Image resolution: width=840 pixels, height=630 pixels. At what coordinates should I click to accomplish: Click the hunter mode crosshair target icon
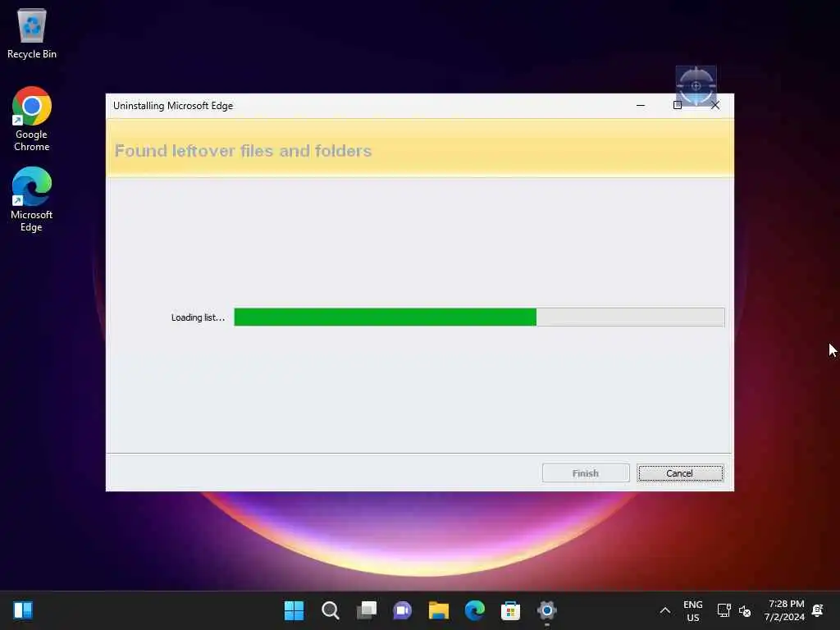pos(696,85)
